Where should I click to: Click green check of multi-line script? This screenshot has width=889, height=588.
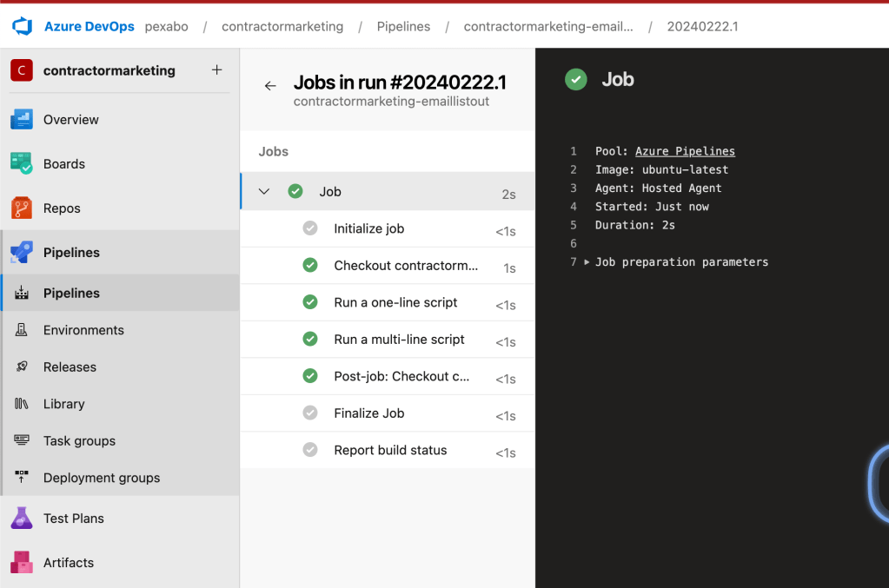point(310,339)
